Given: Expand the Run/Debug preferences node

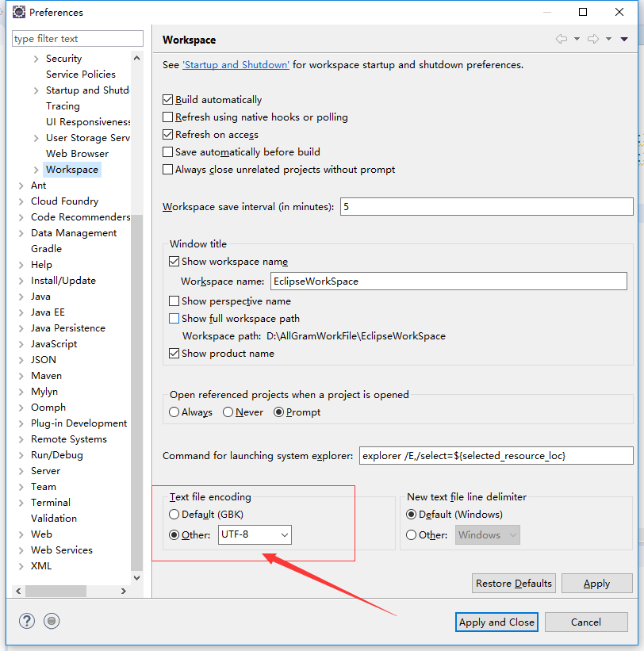Looking at the screenshot, I should [21, 455].
